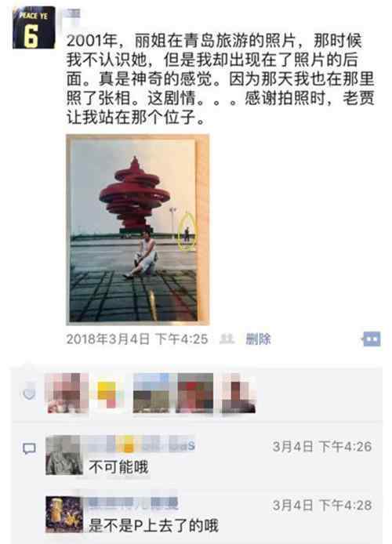Open the Qingdao red sculpture photo
The width and height of the screenshot is (392, 544).
138,230
